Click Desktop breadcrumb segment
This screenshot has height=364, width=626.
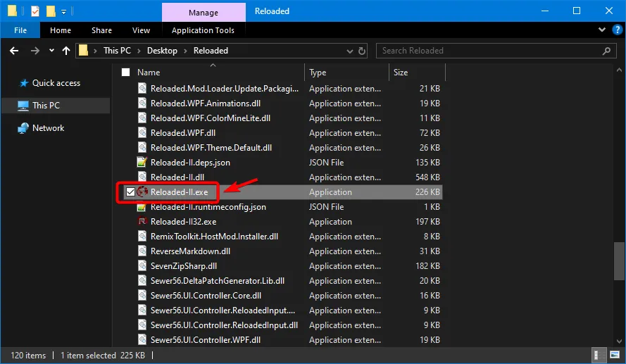tap(162, 51)
